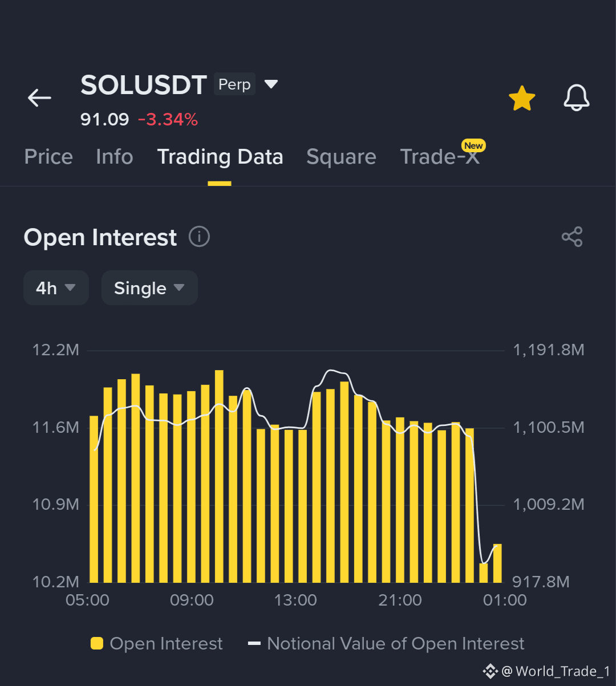Expand the SOLUSDT pair selector arrow
616x686 pixels.
[271, 84]
